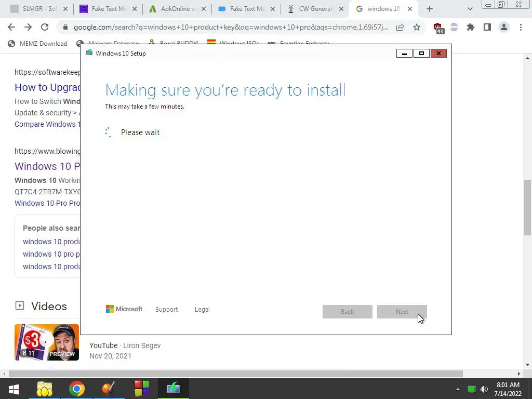The height and width of the screenshot is (399, 532).
Task: Close the ApkOnline tab
Action: point(204,9)
